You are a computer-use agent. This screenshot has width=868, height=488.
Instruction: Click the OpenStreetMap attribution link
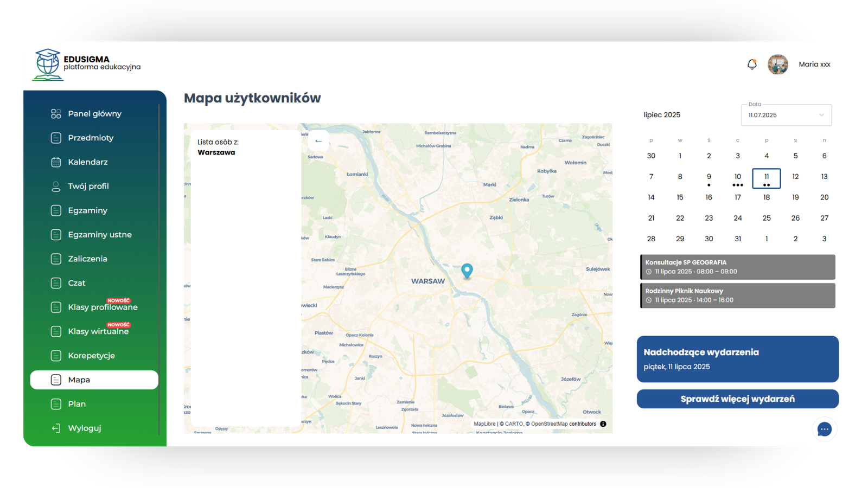click(549, 424)
